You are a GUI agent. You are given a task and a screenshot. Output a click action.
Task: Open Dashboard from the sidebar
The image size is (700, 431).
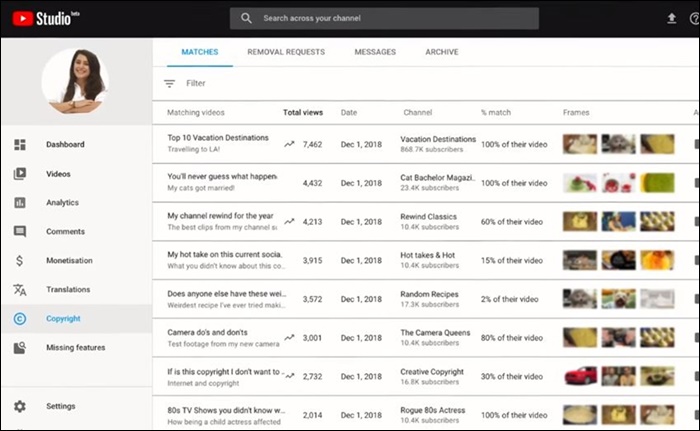pos(65,144)
